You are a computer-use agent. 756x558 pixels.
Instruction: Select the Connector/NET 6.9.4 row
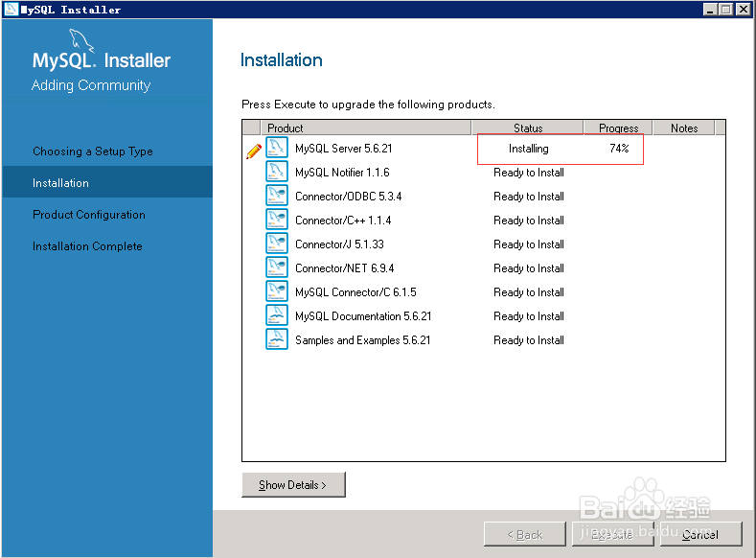point(484,268)
